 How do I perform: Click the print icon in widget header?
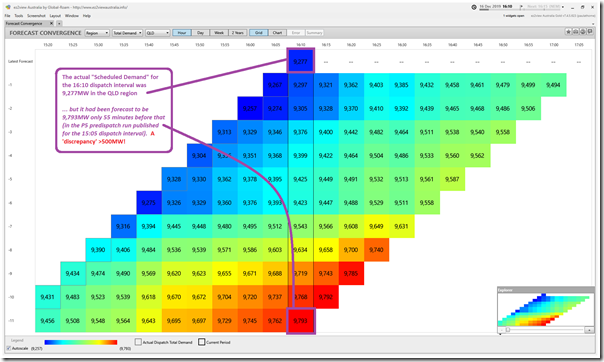click(x=575, y=32)
